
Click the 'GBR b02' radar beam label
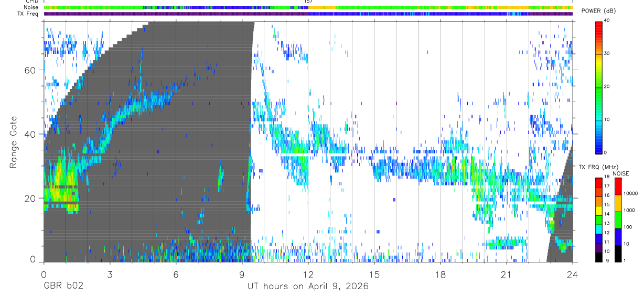pos(62,287)
